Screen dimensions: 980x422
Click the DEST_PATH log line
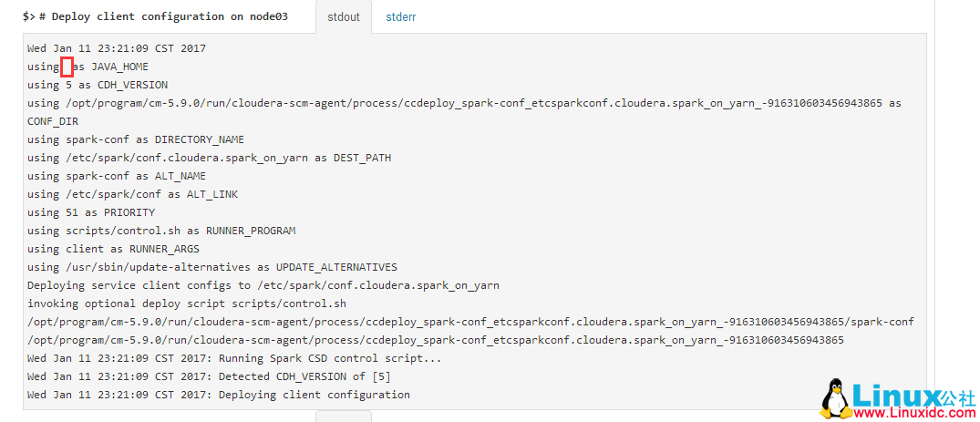coord(209,158)
